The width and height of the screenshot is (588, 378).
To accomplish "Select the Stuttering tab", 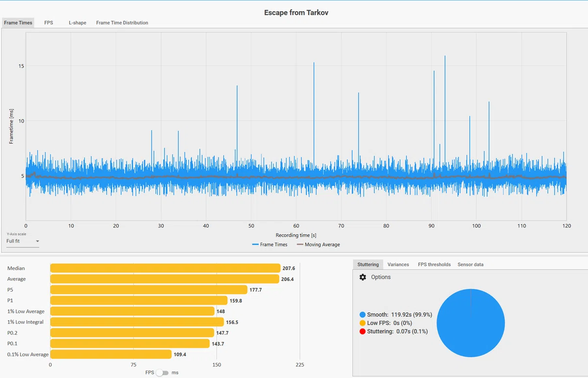I will pyautogui.click(x=368, y=264).
